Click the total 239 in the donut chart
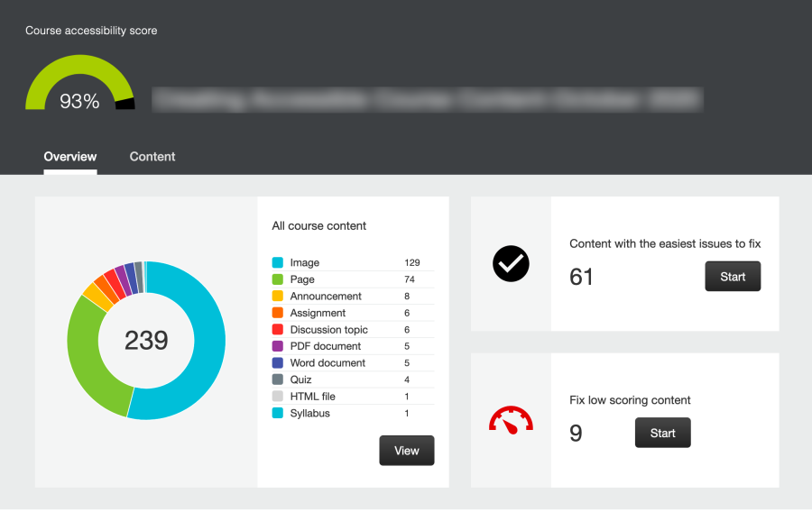The height and width of the screenshot is (512, 812). (x=146, y=341)
